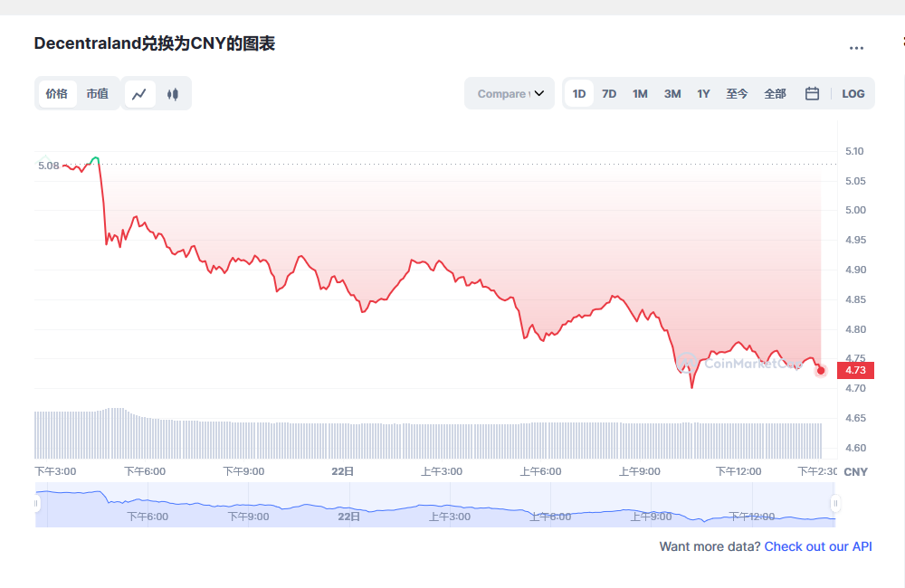Viewport: 905px width, 588px height.
Task: Click the 4.85 value on the price axis
Action: [x=855, y=299]
